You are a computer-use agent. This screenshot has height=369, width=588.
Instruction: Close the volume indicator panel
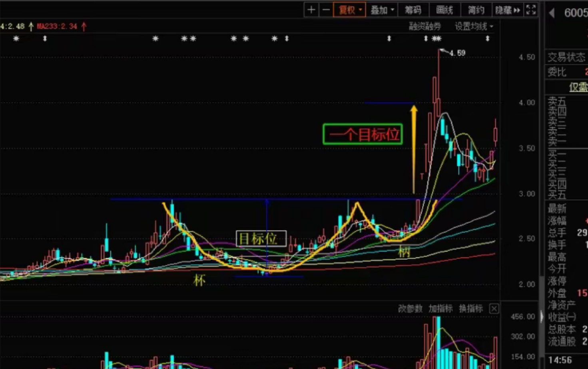coord(494,309)
